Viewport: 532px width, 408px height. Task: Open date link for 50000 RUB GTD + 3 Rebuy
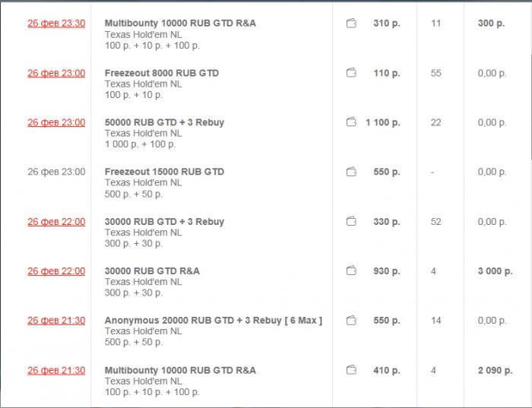(x=56, y=122)
